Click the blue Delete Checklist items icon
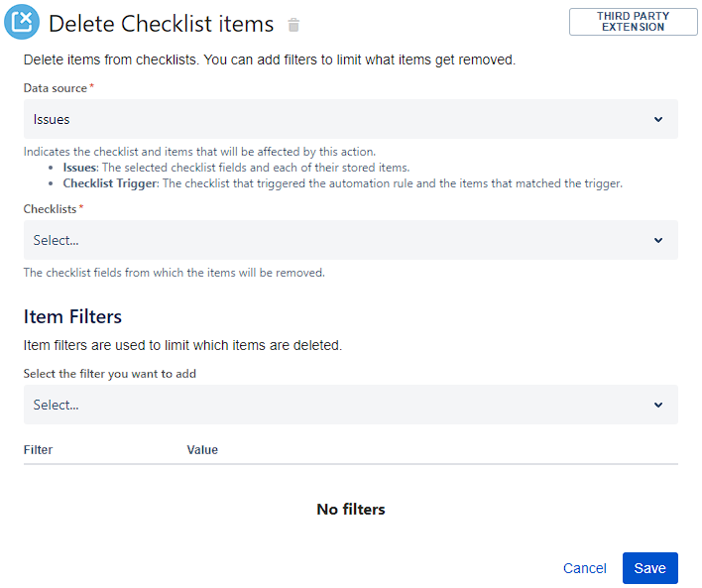 [22, 23]
